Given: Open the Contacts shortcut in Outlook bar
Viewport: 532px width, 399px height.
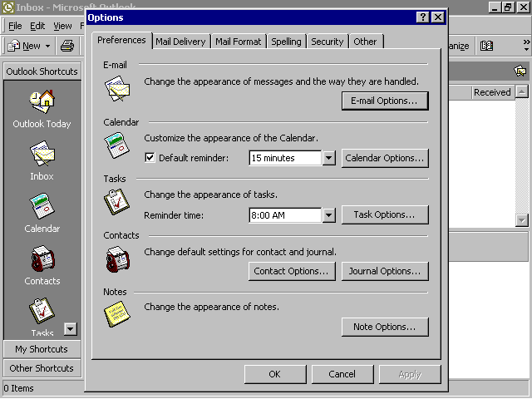Looking at the screenshot, I should 42,259.
